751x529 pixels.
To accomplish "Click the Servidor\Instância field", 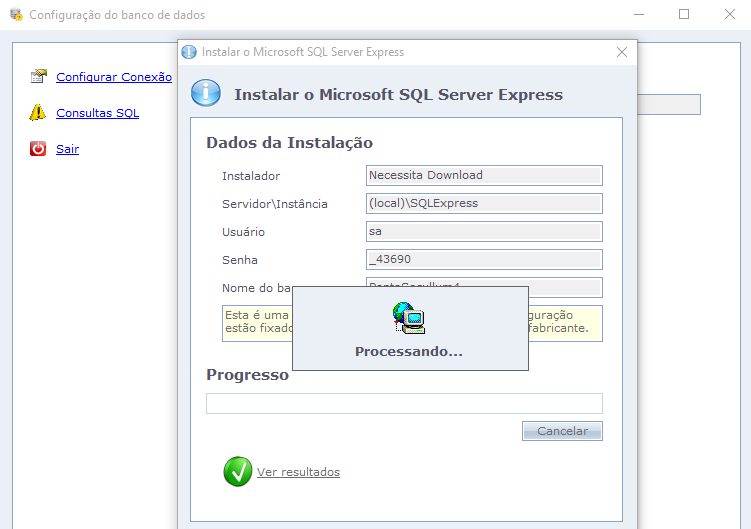I will 484,204.
